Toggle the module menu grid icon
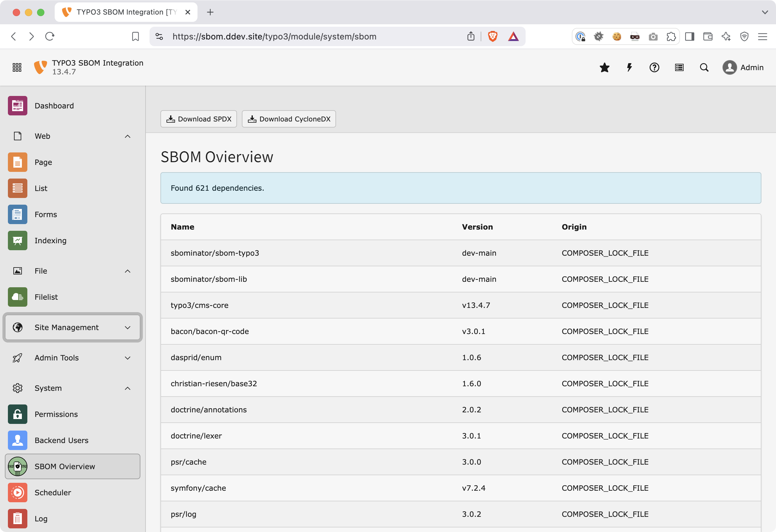This screenshot has height=532, width=776. click(17, 68)
